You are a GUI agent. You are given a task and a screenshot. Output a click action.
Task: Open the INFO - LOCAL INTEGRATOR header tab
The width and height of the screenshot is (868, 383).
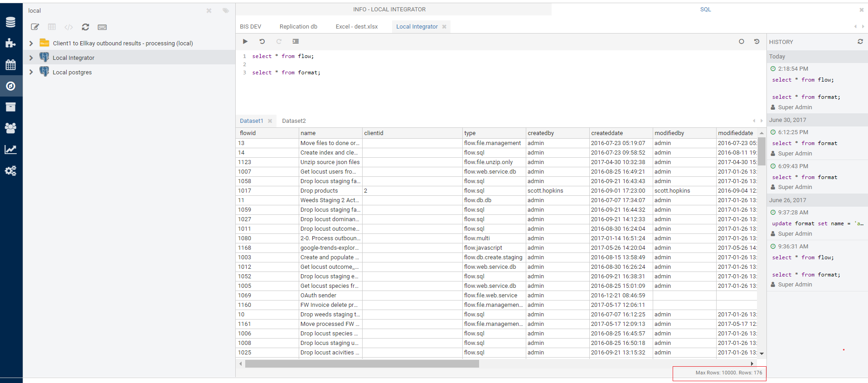(389, 10)
